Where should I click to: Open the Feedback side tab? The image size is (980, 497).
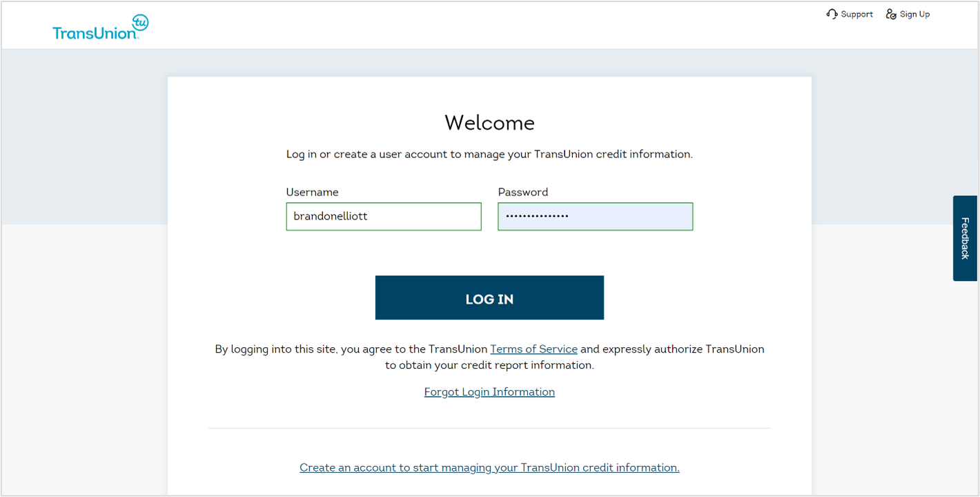click(x=965, y=238)
